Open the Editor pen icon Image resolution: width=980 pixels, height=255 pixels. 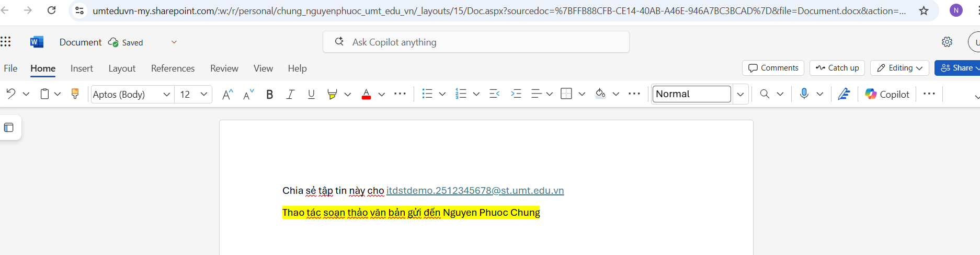pos(844,94)
